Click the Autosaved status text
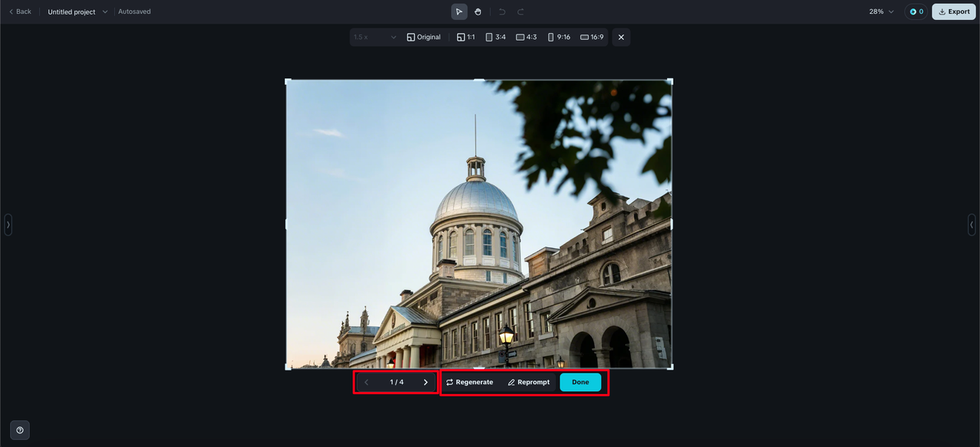The image size is (980, 447). (x=134, y=11)
